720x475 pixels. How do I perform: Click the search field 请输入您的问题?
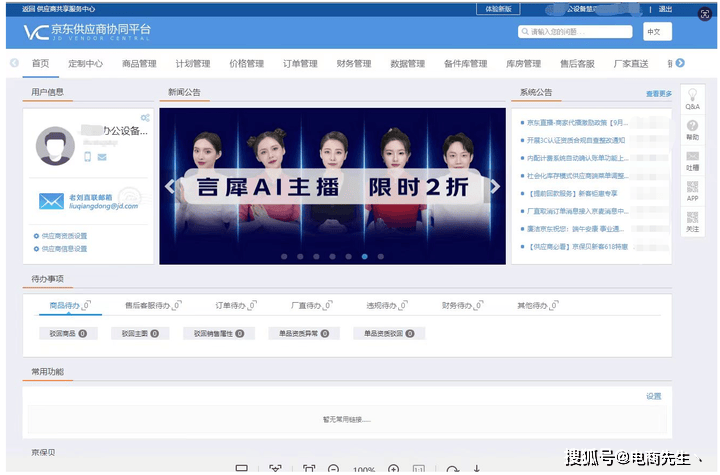(x=575, y=32)
